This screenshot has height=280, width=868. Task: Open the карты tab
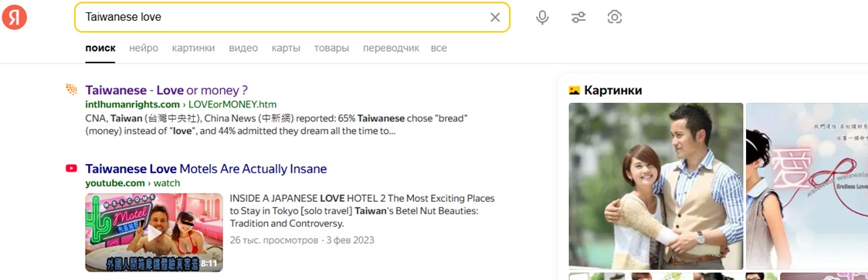pos(287,48)
